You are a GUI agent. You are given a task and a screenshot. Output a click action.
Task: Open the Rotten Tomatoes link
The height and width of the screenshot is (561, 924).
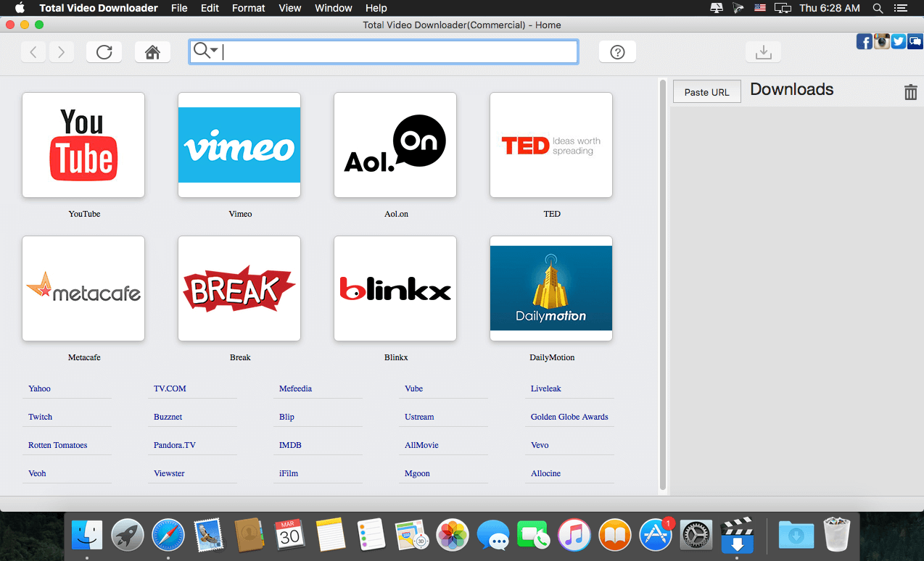click(57, 445)
